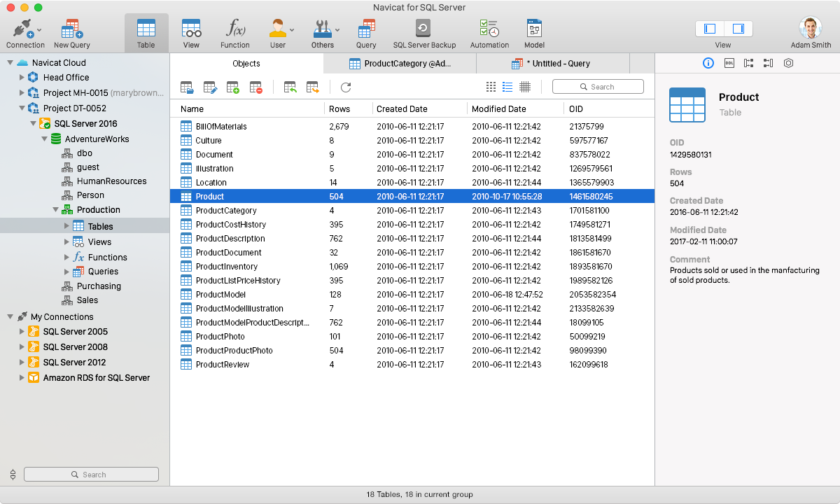The height and width of the screenshot is (504, 840).
Task: Select the BillOfMaterials table row
Action: tap(412, 127)
